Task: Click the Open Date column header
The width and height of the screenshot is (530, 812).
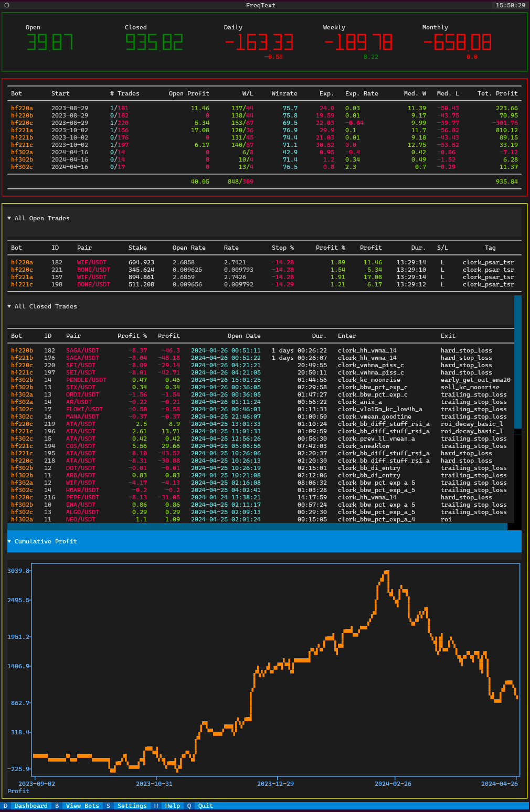Action: point(244,336)
